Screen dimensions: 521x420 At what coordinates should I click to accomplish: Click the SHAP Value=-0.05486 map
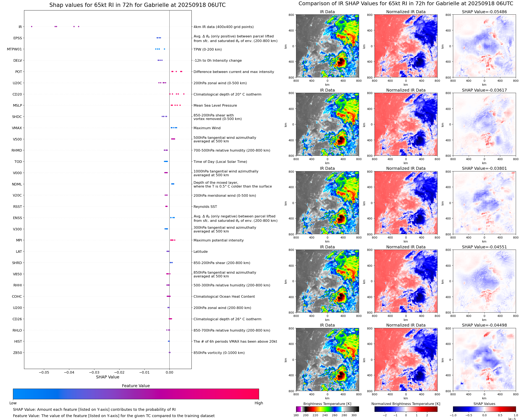[x=484, y=46]
